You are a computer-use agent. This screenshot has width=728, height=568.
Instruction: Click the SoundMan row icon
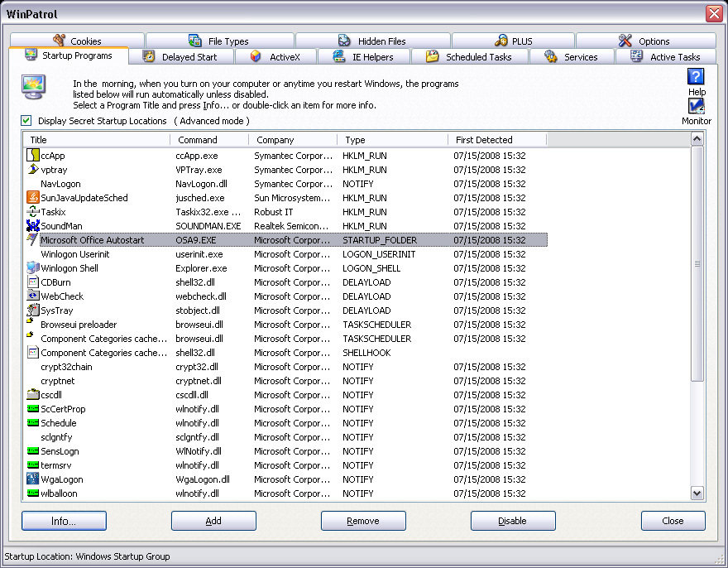pyautogui.click(x=32, y=225)
